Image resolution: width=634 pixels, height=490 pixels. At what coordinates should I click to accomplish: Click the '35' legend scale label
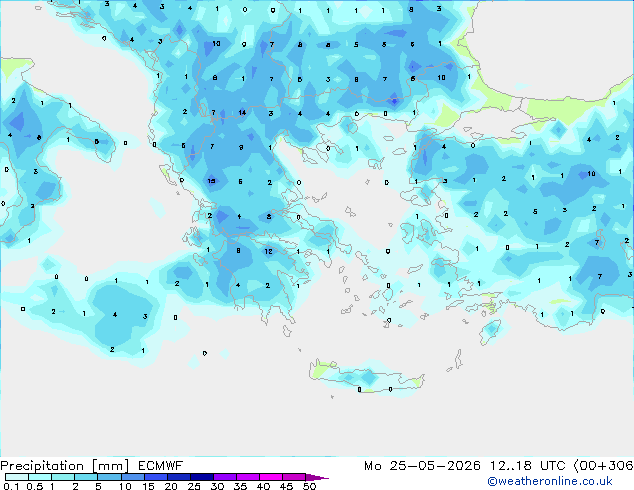click(x=240, y=486)
